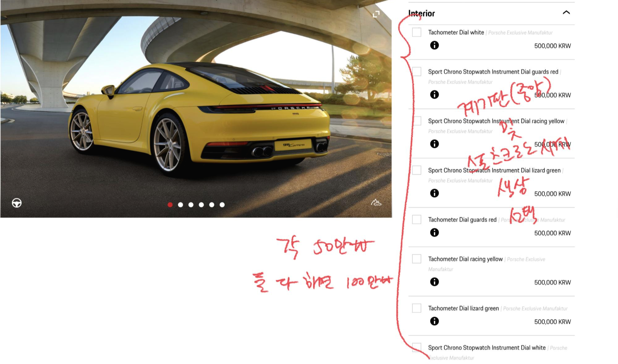This screenshot has height=364, width=618.
Task: Select the fourth carousel dot
Action: 201,205
